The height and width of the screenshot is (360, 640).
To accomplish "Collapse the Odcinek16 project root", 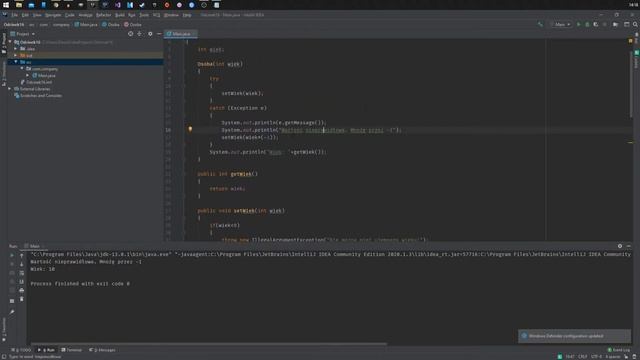I will coord(11,42).
